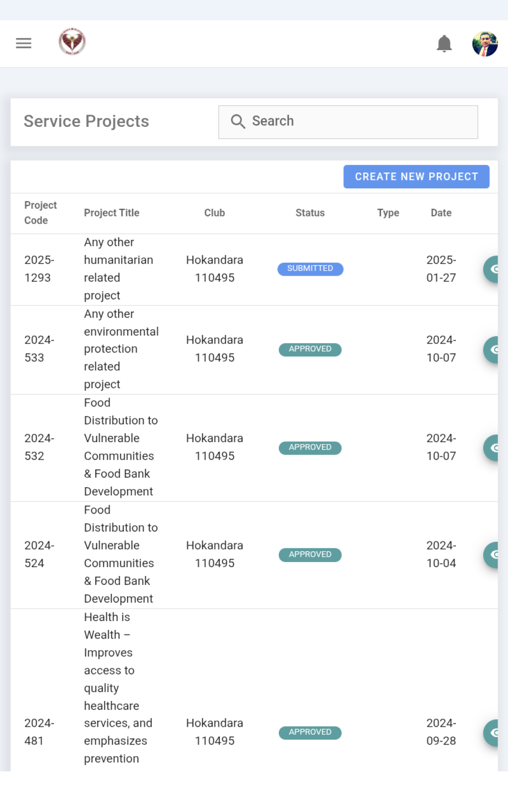The width and height of the screenshot is (508, 812).
Task: Click the SUBMITTED status badge
Action: 310,269
